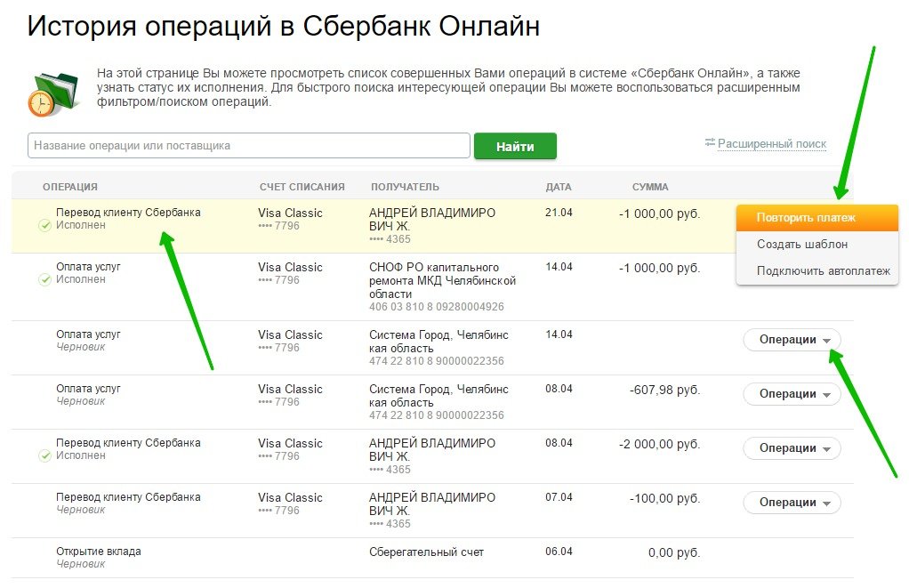909x588 pixels.
Task: Click the 0,00 руб. amount
Action: pyautogui.click(x=674, y=552)
